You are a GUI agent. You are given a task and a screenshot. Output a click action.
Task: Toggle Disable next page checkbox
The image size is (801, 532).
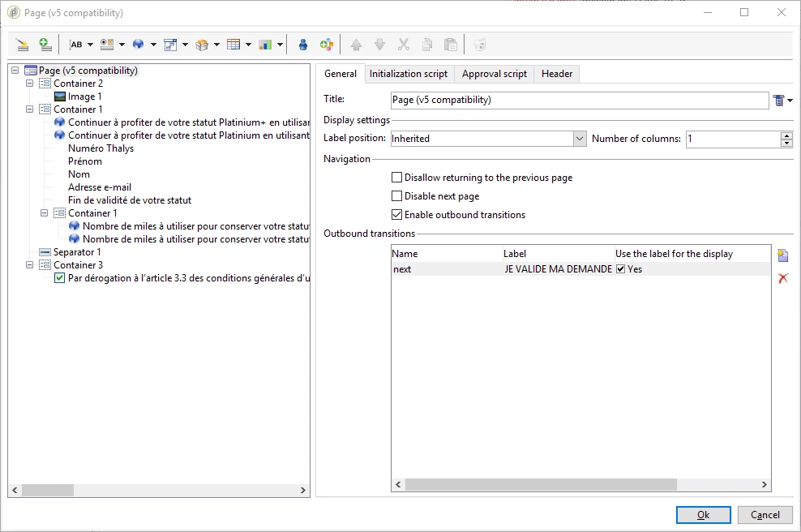[396, 195]
